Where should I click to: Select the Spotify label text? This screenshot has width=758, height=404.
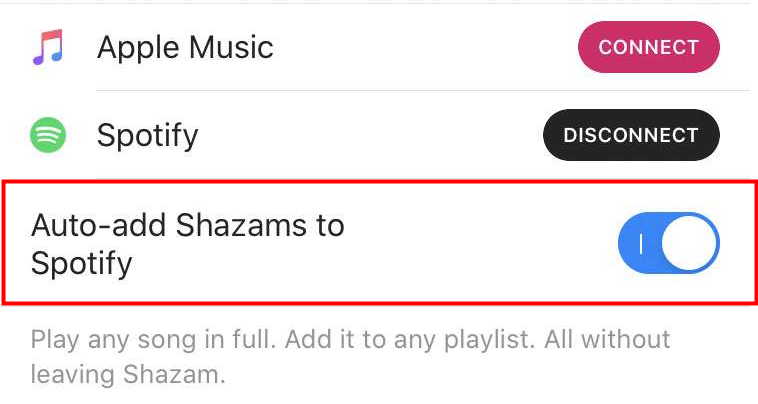tap(147, 135)
